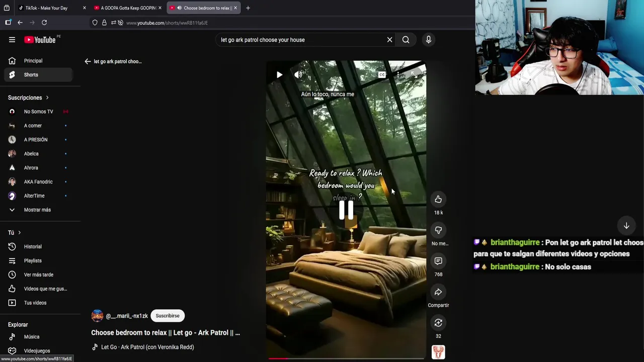Clear the search box with X
This screenshot has height=362, width=644.
pos(389,40)
